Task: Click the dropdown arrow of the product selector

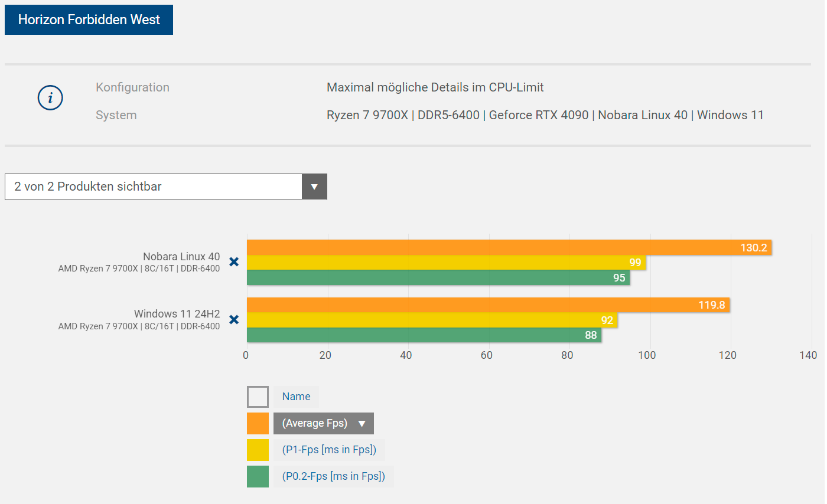Action: [x=314, y=186]
